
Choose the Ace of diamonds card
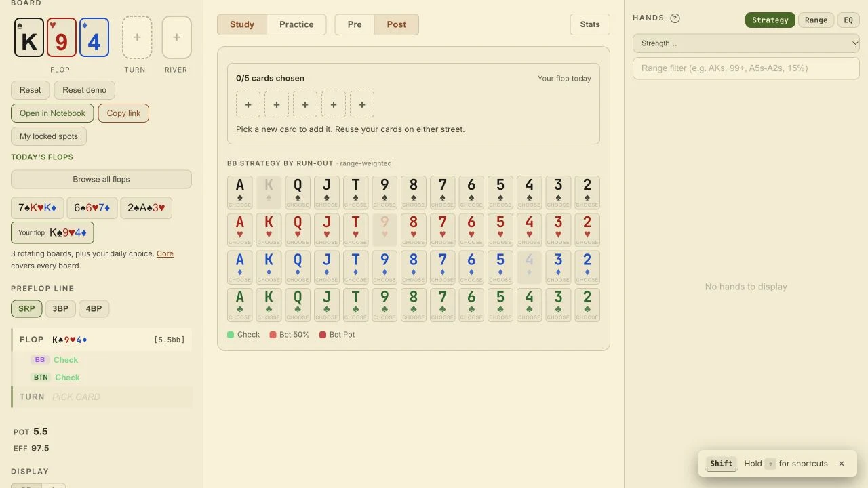[240, 267]
